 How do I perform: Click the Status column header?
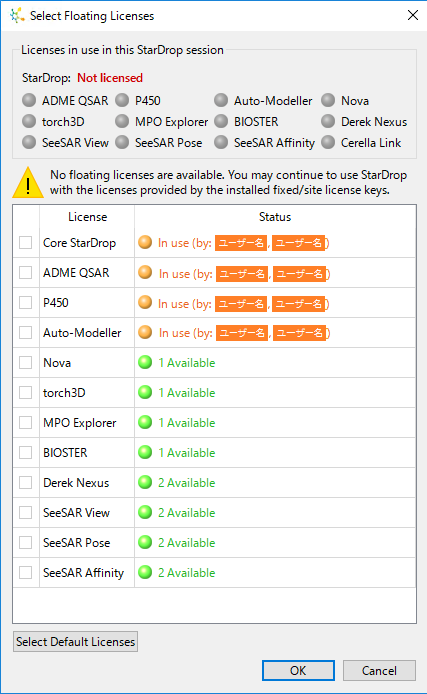click(x=275, y=217)
